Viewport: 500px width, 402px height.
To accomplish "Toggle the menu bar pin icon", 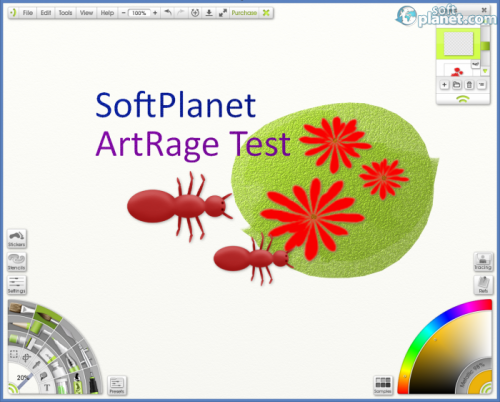I will (x=13, y=13).
